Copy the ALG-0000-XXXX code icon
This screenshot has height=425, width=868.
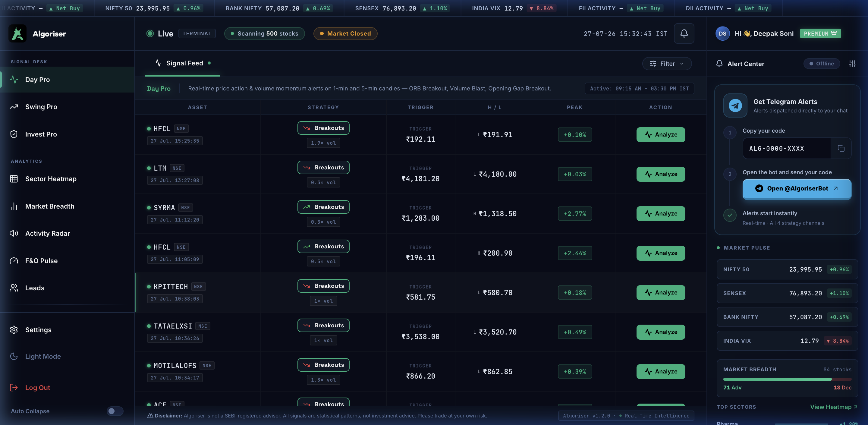(x=841, y=148)
